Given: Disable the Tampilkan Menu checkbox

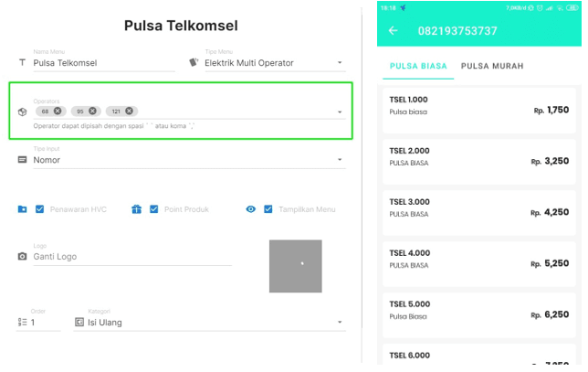Looking at the screenshot, I should 268,209.
